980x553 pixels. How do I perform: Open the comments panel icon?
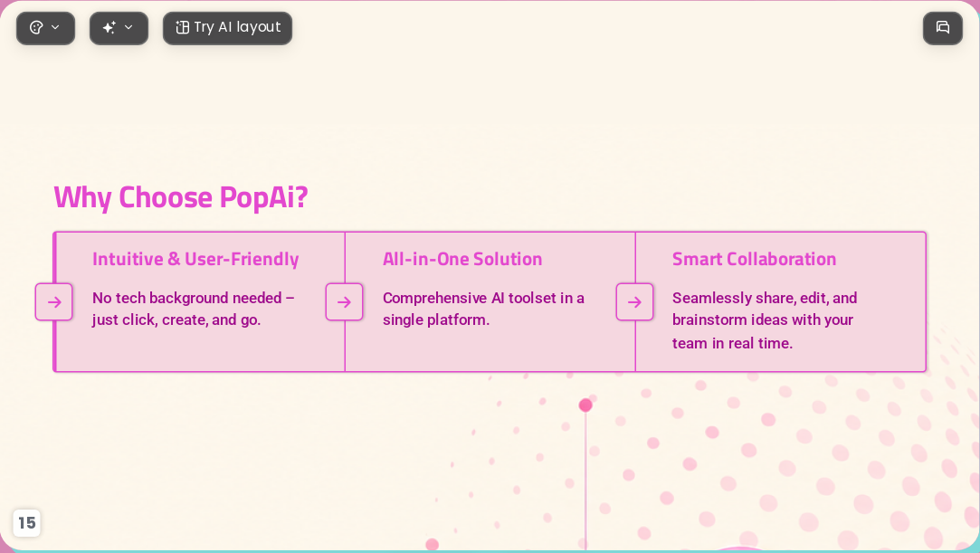(x=943, y=28)
